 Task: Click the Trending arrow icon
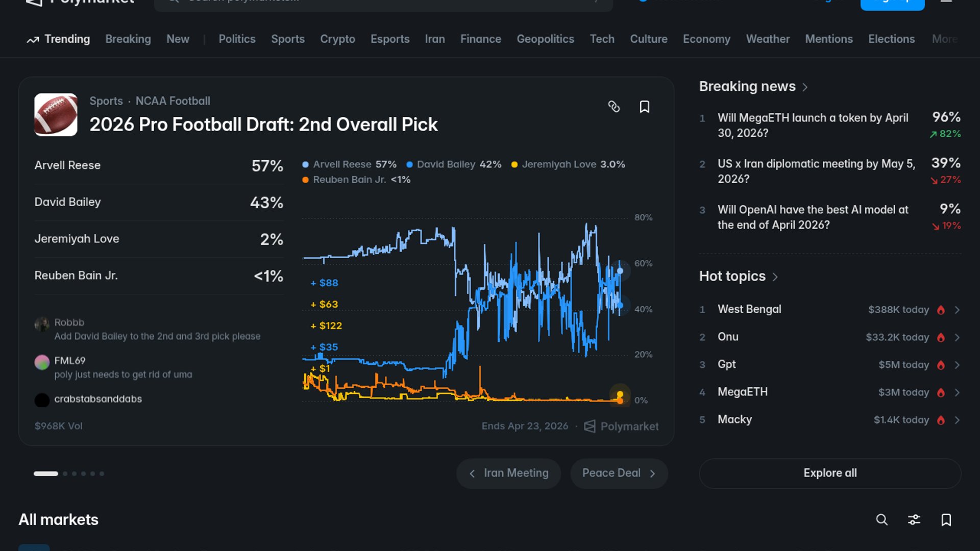pos(33,40)
